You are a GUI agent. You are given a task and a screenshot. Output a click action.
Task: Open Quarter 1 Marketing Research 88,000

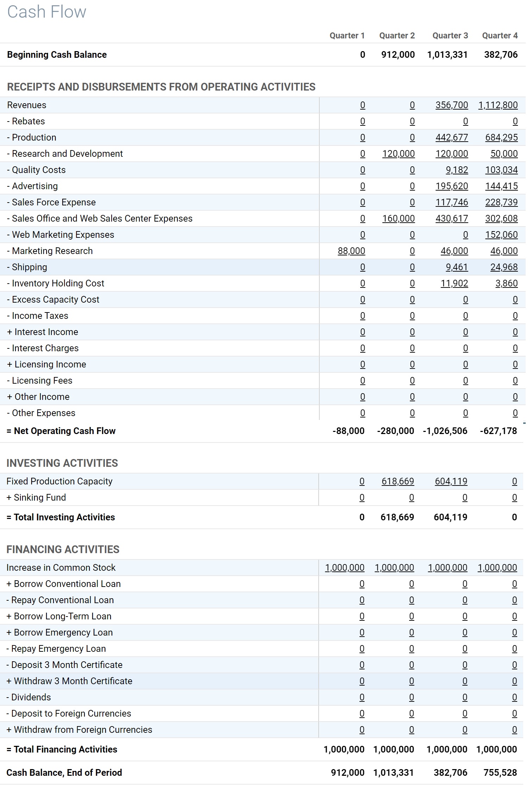351,251
